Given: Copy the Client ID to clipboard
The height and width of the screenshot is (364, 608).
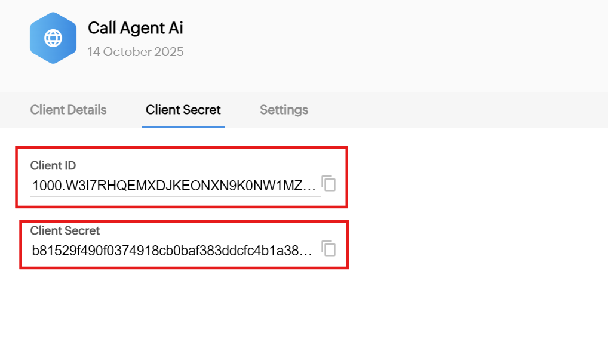Looking at the screenshot, I should 328,184.
